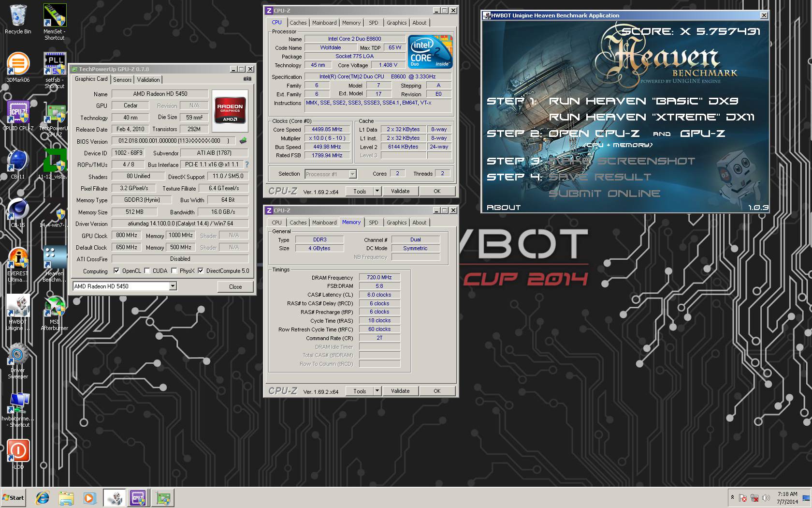
Task: Click the GPU-Z screenshot camera icon
Action: tap(247, 79)
